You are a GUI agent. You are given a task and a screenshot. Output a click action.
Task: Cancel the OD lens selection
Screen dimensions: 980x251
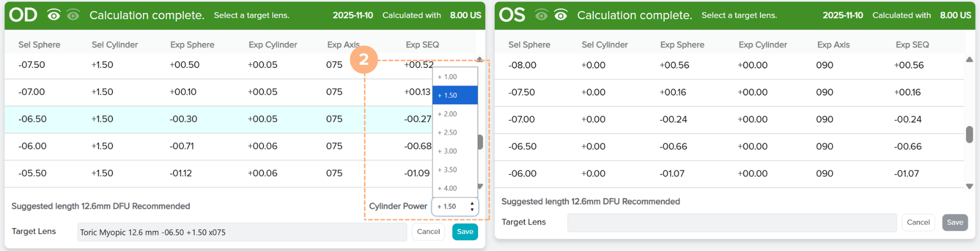coord(428,232)
